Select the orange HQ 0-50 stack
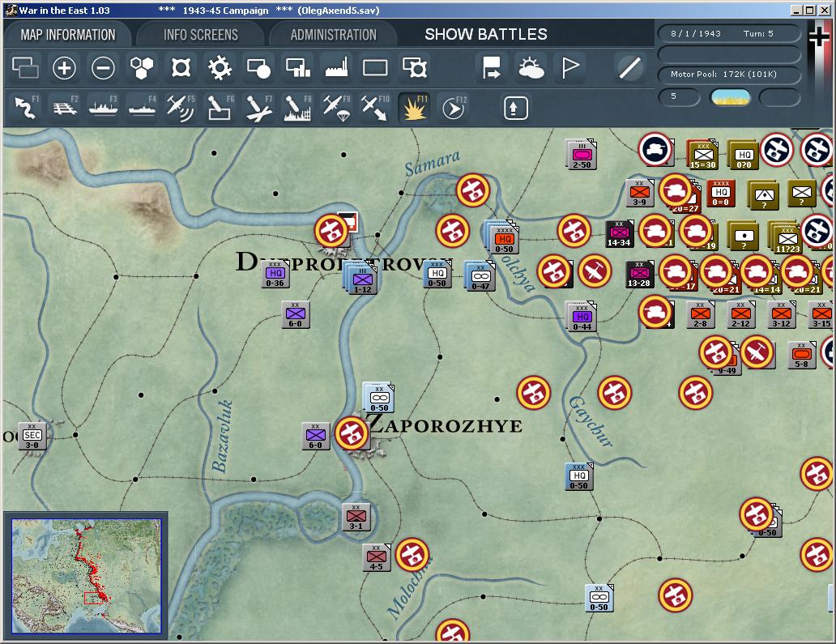 coord(502,237)
